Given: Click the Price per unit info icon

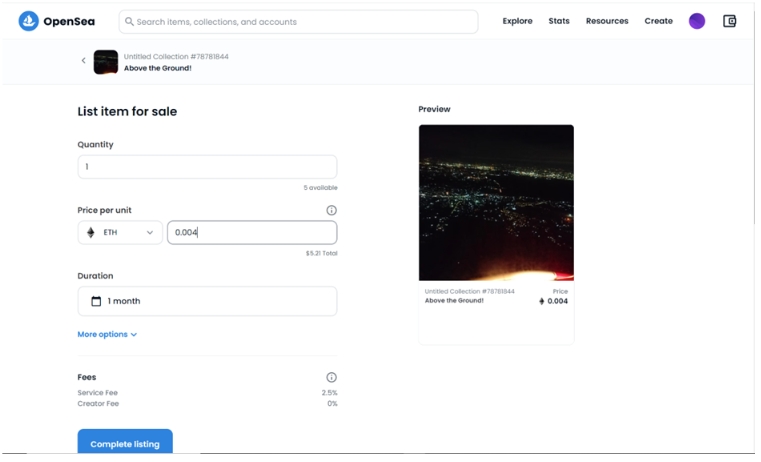Looking at the screenshot, I should tap(331, 210).
